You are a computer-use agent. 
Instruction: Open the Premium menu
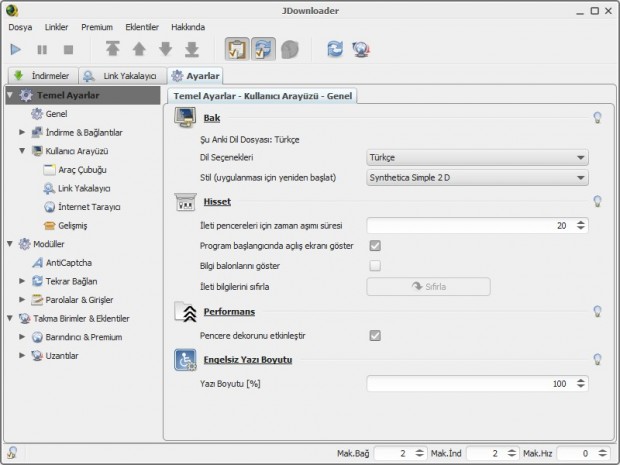[97, 27]
